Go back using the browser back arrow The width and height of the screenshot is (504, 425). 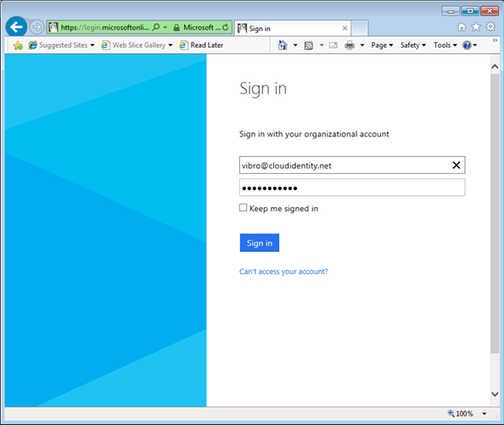(x=16, y=26)
